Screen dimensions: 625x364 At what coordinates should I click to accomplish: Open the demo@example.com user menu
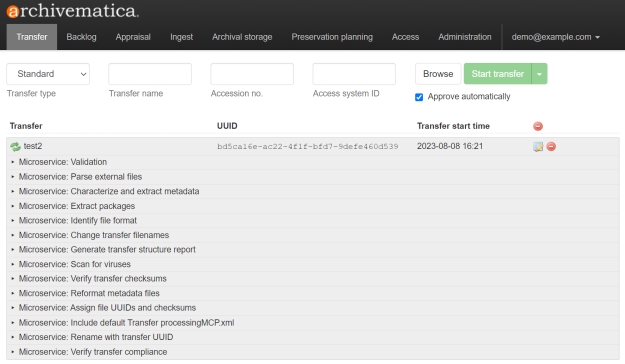click(x=556, y=37)
